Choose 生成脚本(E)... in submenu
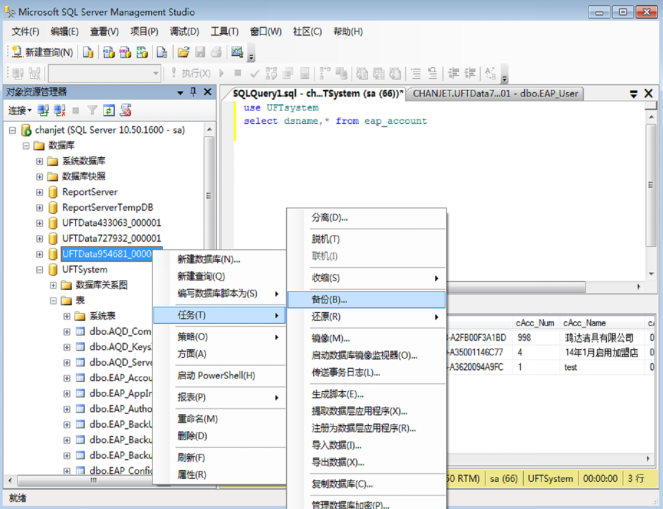 tap(366, 394)
